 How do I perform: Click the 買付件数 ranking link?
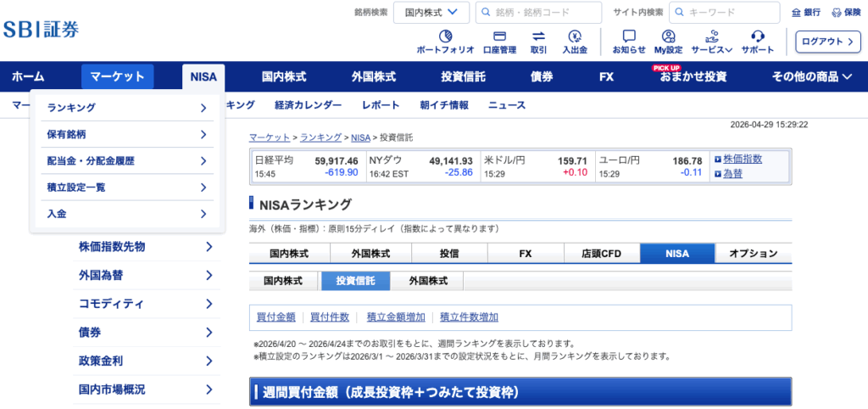point(330,317)
